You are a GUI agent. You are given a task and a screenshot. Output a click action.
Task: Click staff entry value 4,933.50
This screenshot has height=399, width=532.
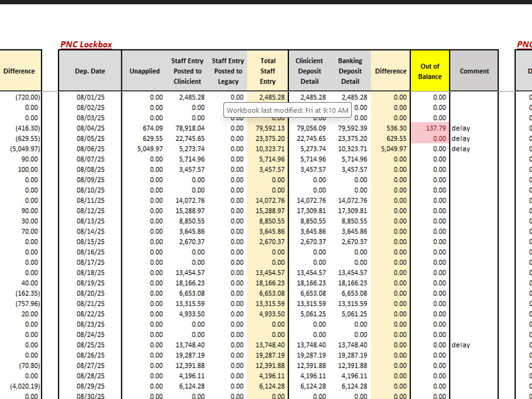tap(192, 314)
